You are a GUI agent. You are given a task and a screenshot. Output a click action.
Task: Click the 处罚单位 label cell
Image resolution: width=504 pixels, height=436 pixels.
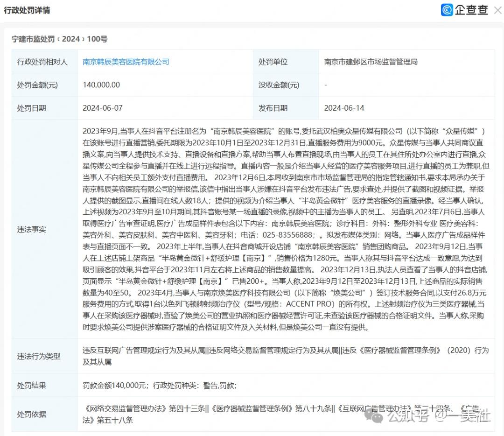point(286,62)
